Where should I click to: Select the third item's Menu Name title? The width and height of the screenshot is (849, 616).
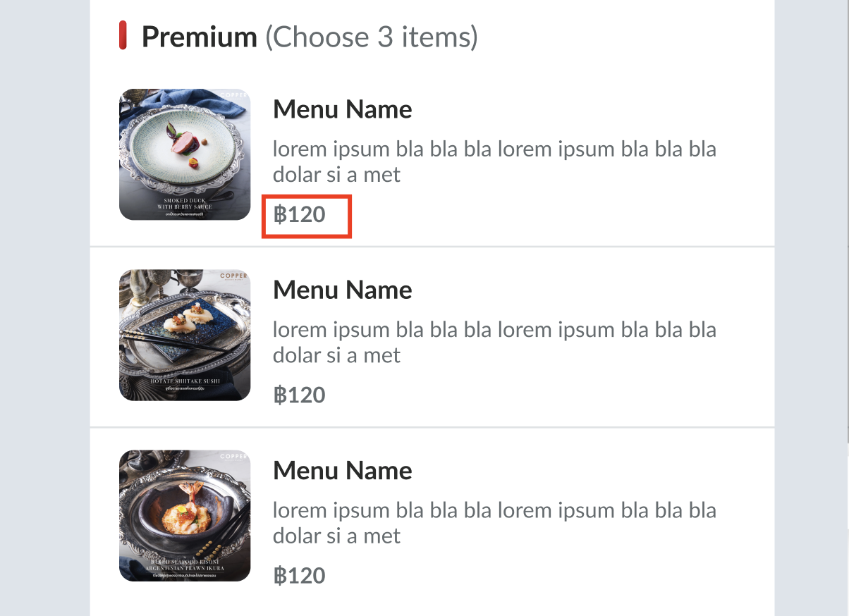[342, 470]
